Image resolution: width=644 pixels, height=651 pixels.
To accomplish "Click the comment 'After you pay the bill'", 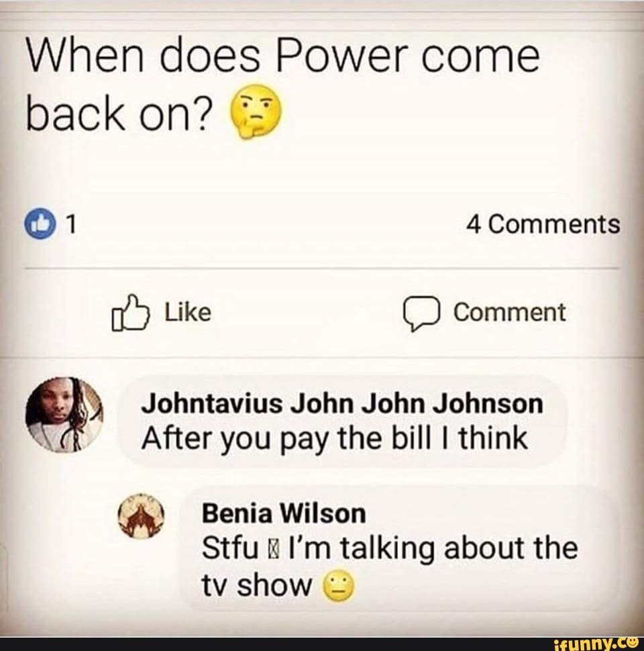I will pos(335,438).
